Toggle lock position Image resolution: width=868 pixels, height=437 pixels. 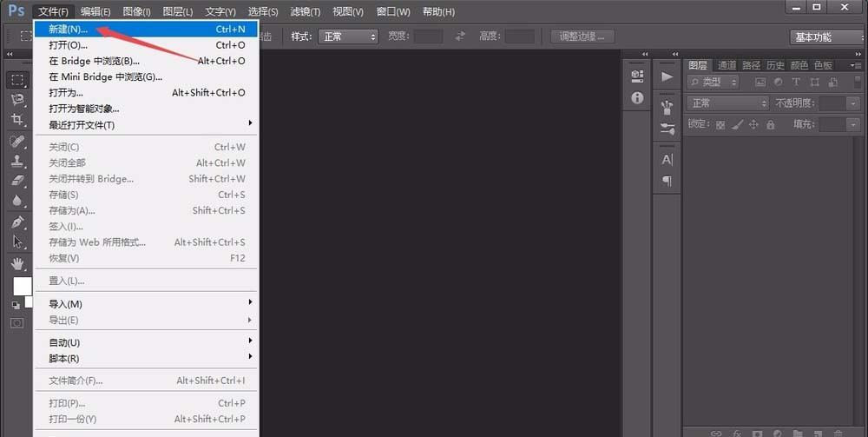(x=753, y=124)
